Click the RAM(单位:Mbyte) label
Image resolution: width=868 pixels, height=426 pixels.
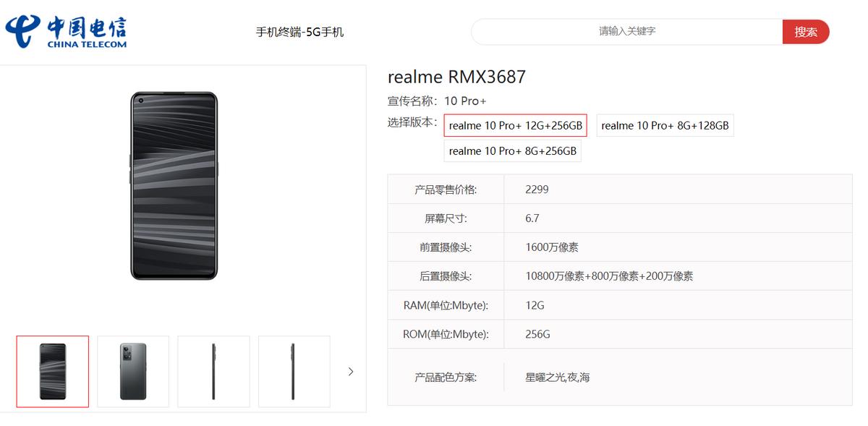tap(446, 305)
